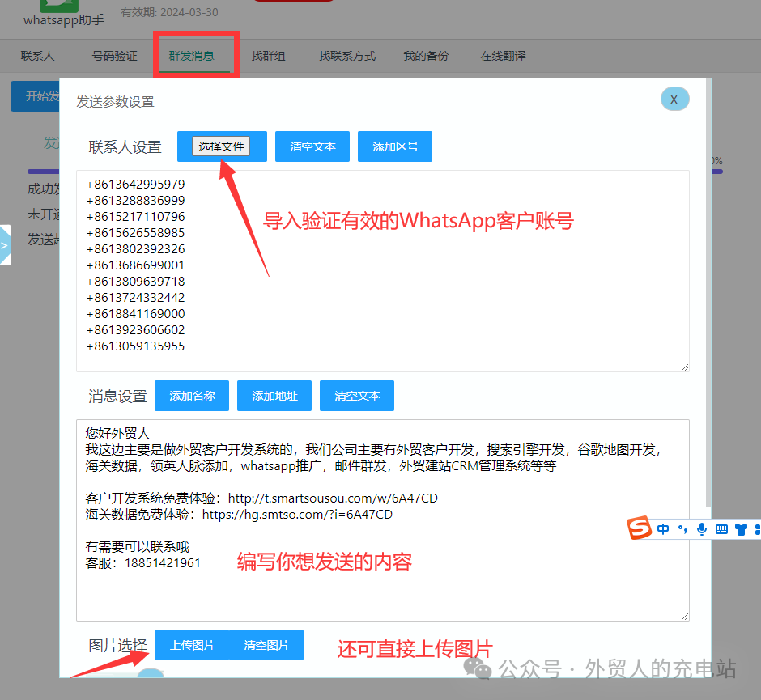Open the 找群组 tab
The height and width of the screenshot is (700, 761).
[269, 57]
